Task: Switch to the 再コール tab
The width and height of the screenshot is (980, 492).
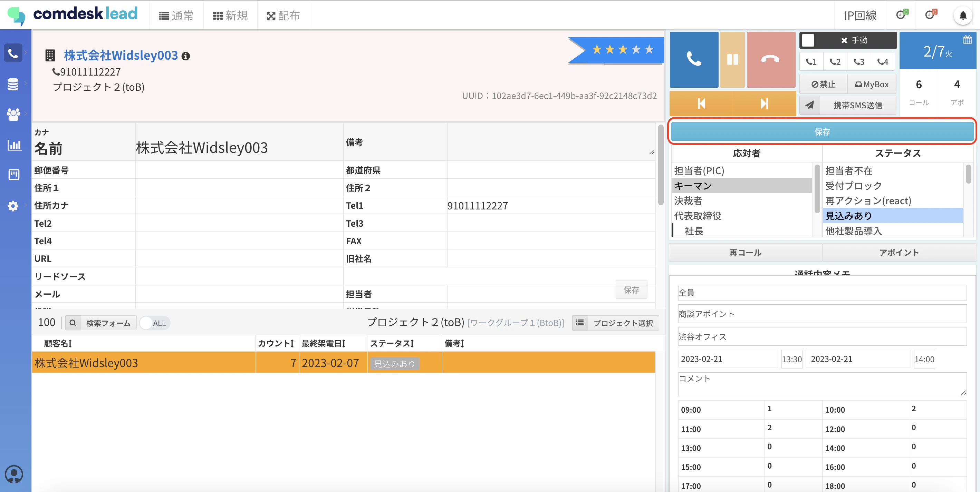Action: (x=745, y=253)
